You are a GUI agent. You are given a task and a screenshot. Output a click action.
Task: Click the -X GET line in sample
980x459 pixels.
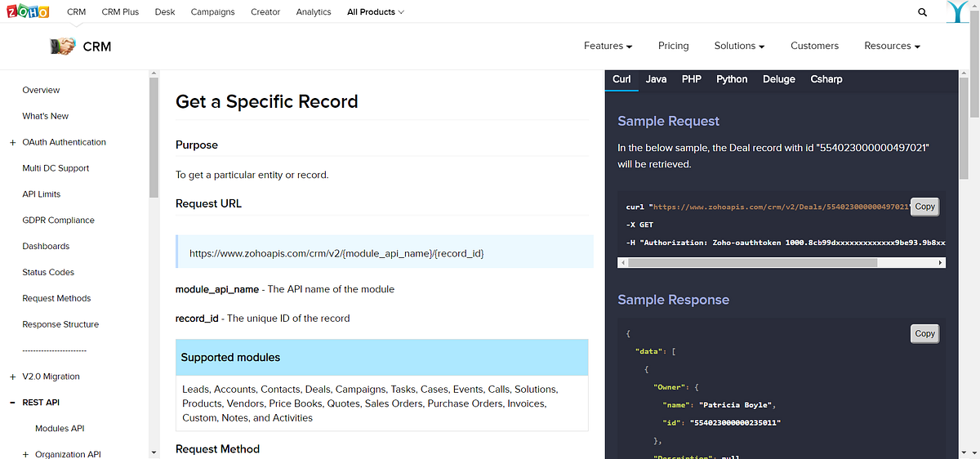click(x=639, y=225)
